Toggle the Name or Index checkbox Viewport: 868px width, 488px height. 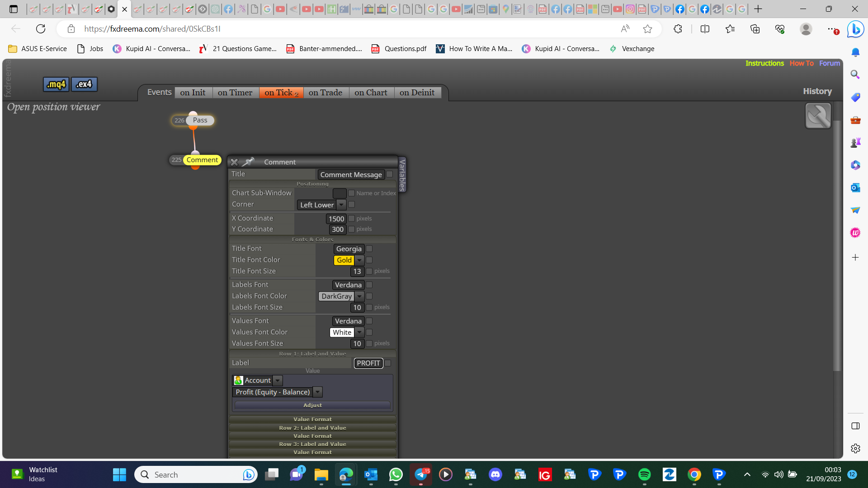[x=351, y=193]
